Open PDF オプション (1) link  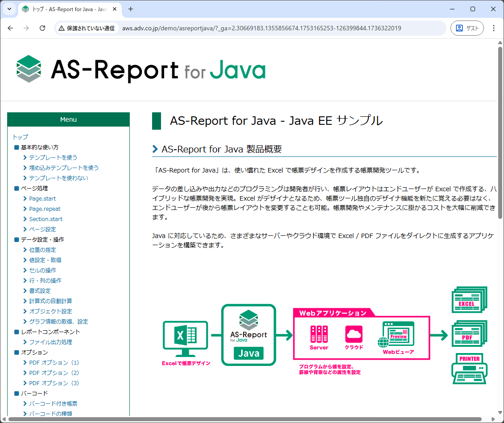click(54, 363)
